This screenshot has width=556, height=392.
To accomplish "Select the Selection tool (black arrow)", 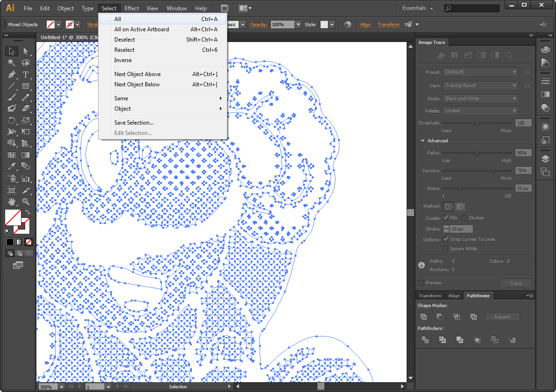I will (x=11, y=51).
